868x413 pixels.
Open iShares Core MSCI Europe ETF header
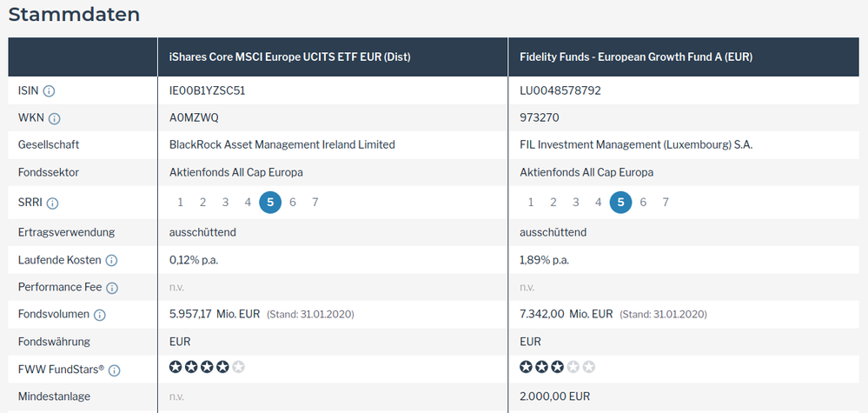(289, 57)
